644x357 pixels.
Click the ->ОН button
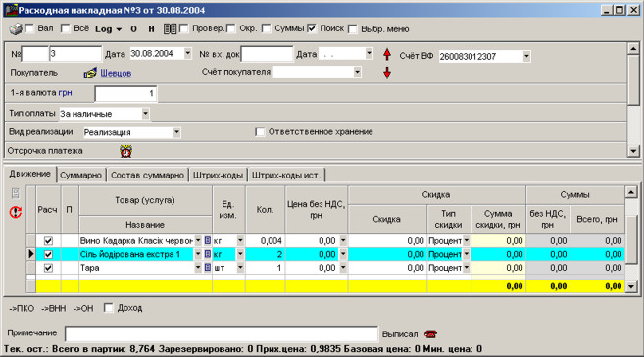point(83,308)
